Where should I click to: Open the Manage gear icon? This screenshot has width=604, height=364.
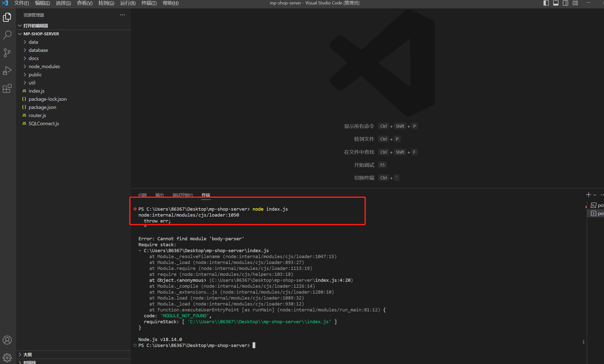(x=7, y=358)
